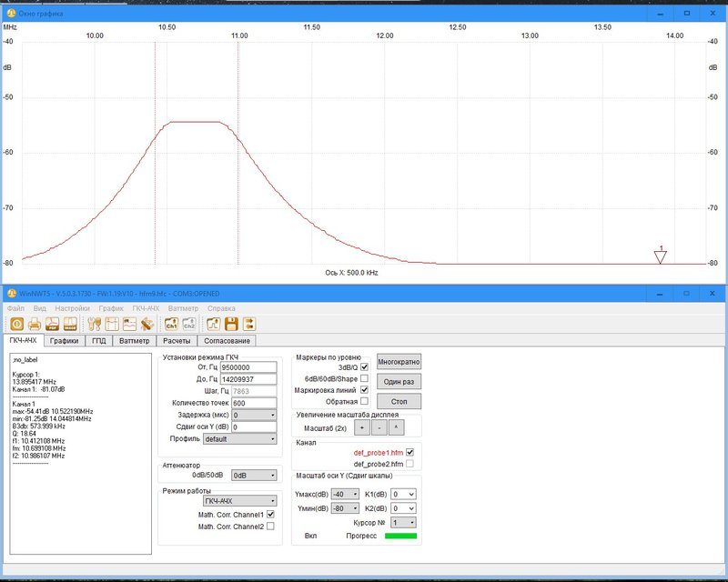Click the Многократно button
Screen dimensions: 728x582
399,362
